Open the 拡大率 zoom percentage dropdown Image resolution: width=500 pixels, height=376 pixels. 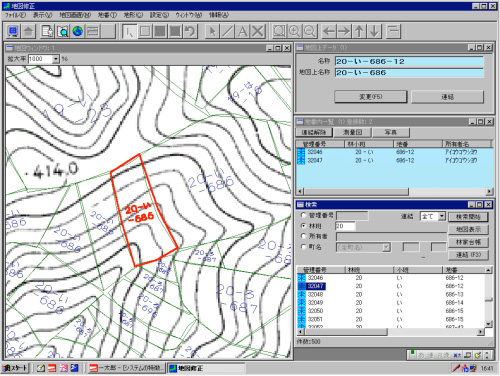coord(56,59)
